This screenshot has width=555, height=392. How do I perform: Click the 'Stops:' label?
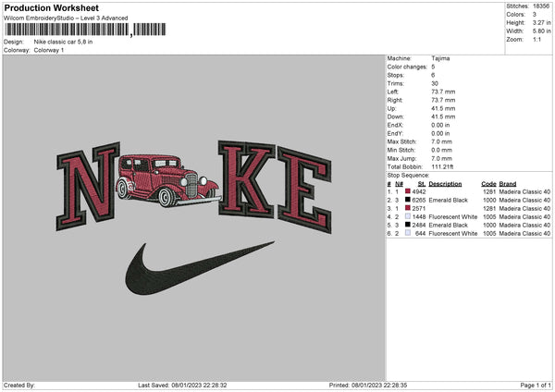coord(395,75)
